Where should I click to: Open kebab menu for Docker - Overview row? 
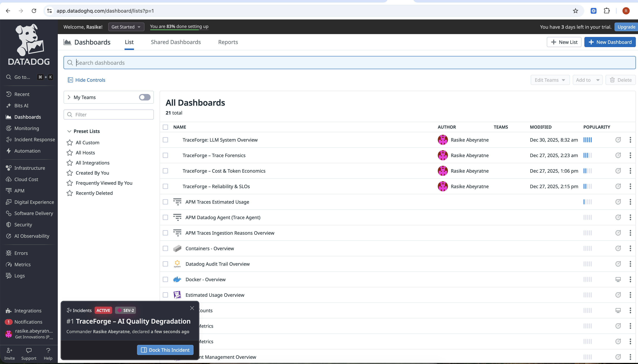point(630,280)
